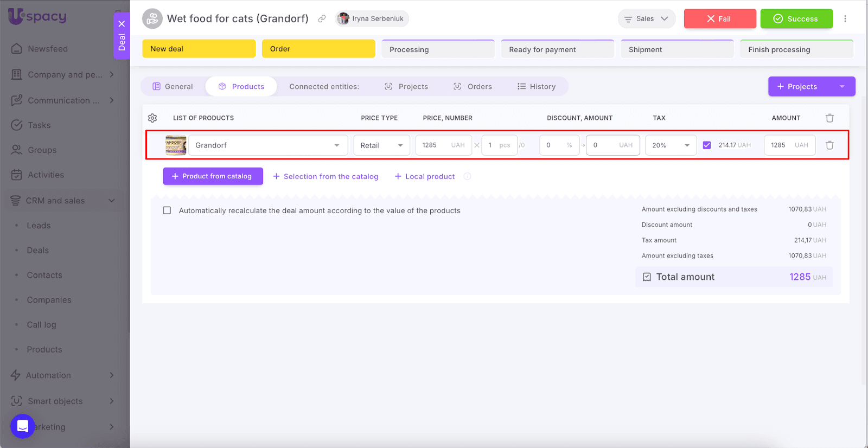This screenshot has height=448, width=868.
Task: Click the product list settings gear icon
Action: point(152,118)
